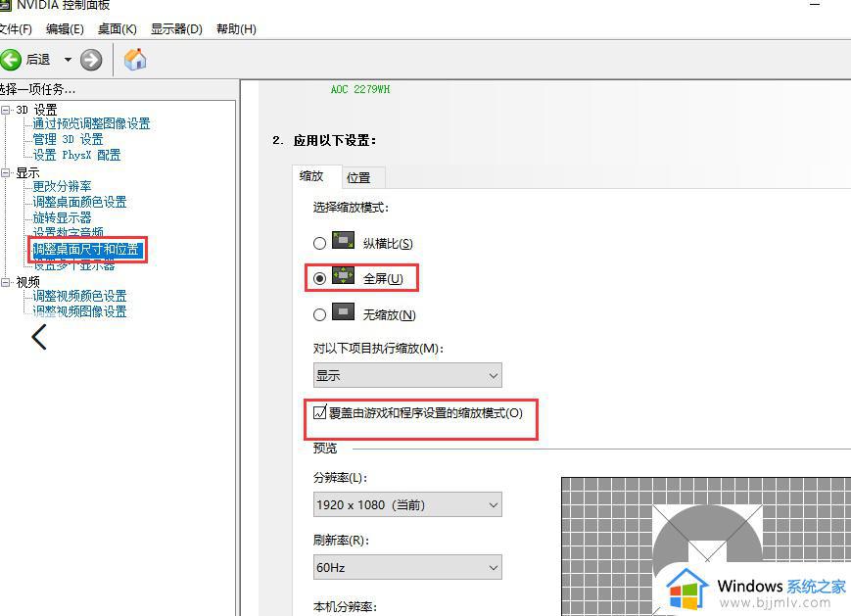Open the 对以下项目执行缩放 dropdown
Image resolution: width=851 pixels, height=616 pixels.
click(407, 375)
